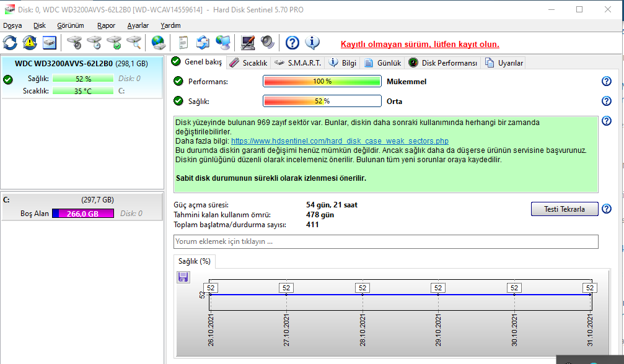Switch to the Disk Performansı tab
624x364 pixels.
(443, 63)
